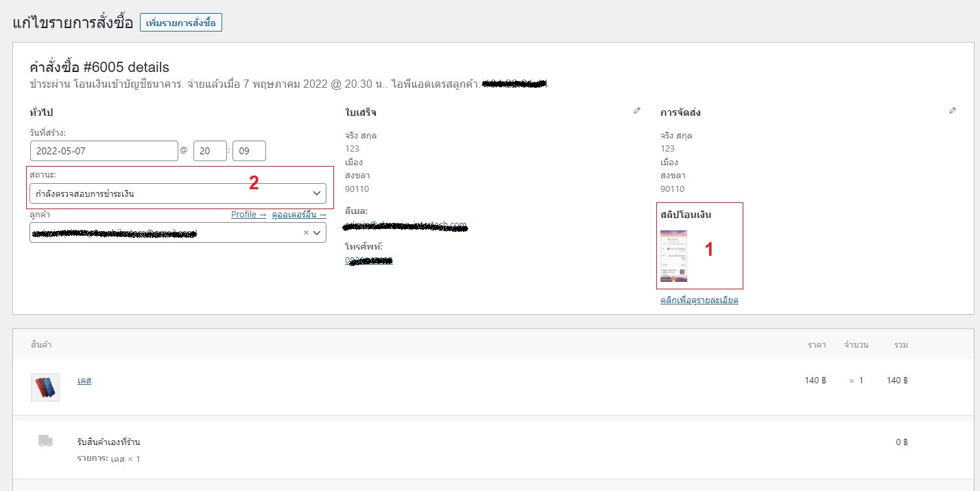Click the shipping truck icon
The image size is (980, 491).
[45, 442]
